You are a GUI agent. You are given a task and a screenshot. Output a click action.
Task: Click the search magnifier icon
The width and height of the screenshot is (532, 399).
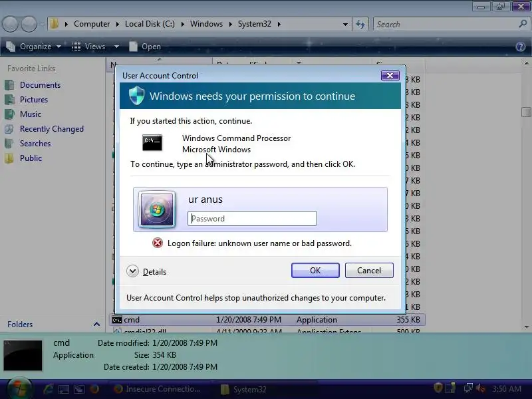click(x=523, y=24)
